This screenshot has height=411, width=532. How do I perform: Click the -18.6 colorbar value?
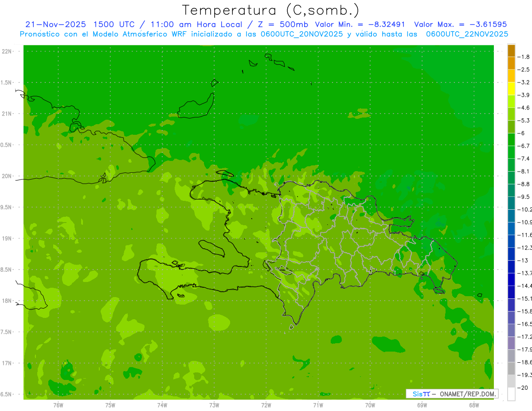[524, 362]
